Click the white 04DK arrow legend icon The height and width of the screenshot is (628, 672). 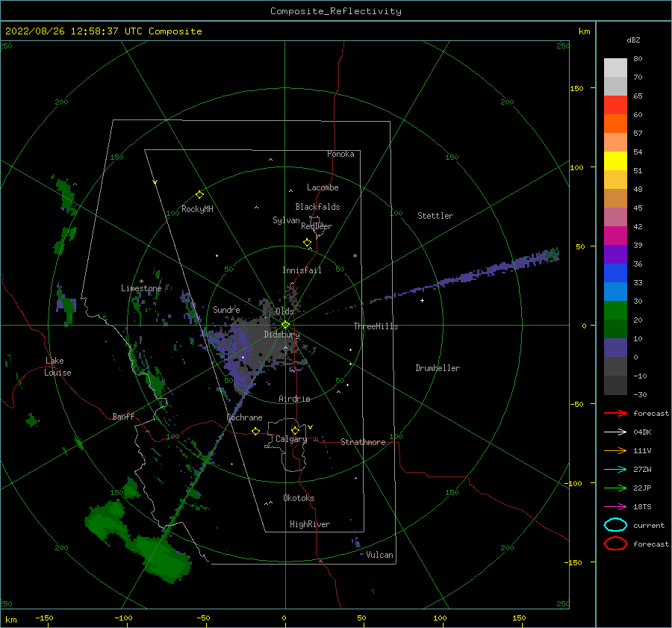point(615,432)
